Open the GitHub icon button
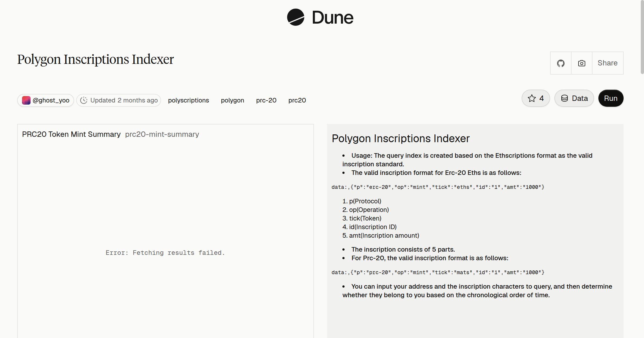This screenshot has width=644, height=338. tap(561, 63)
